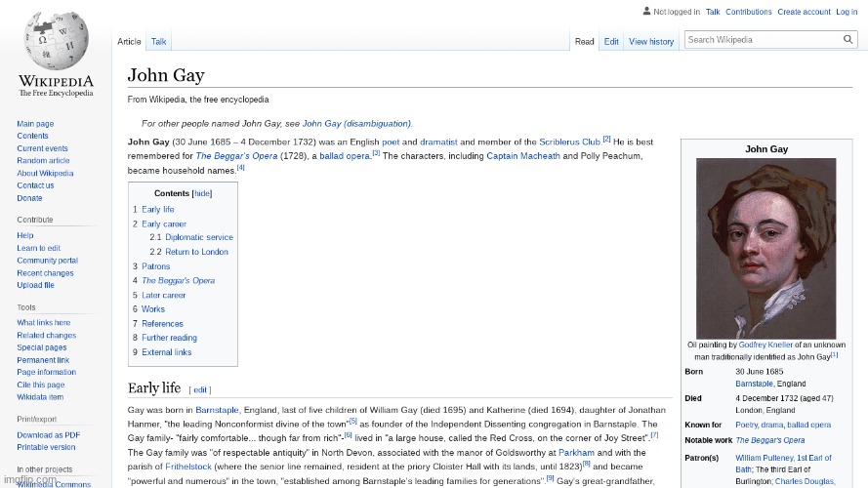This screenshot has height=488, width=868.
Task: Open John Gay (disambiguation) link
Action: click(356, 123)
